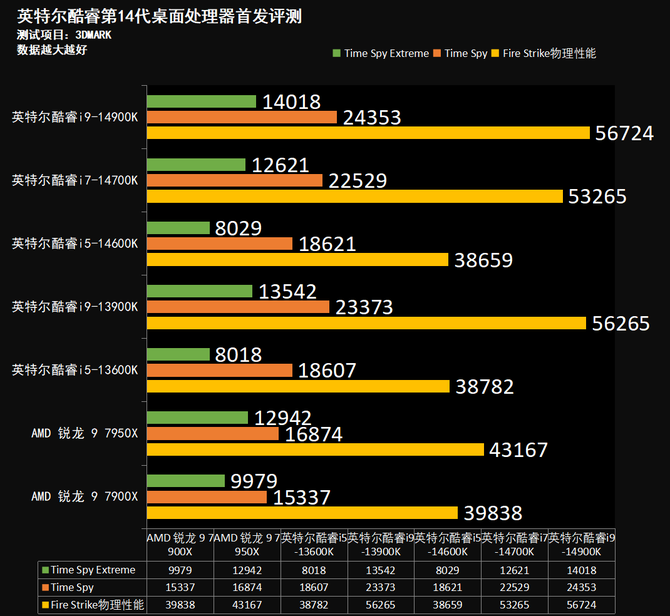Image resolution: width=670 pixels, height=616 pixels.
Task: Click the orange bar labeled 18607
Action: tap(220, 370)
